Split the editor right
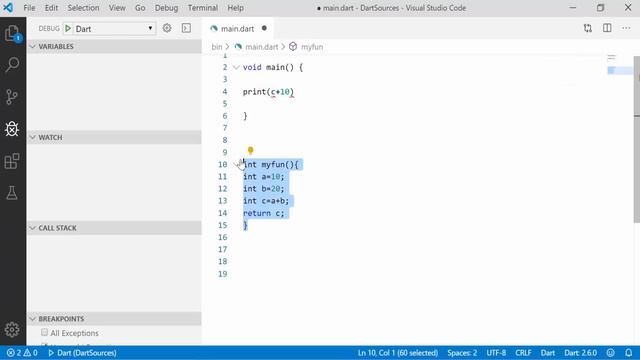This screenshot has height=360, width=640. [607, 28]
